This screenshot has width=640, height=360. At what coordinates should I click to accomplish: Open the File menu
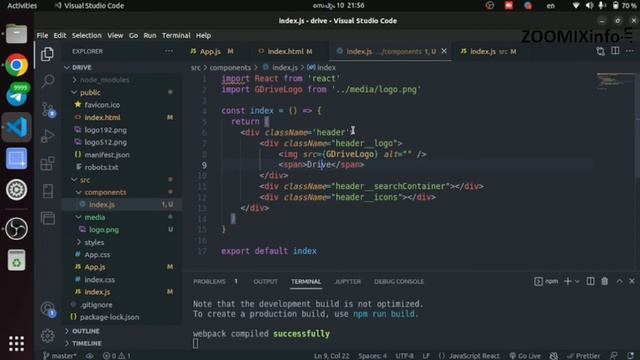(x=42, y=36)
